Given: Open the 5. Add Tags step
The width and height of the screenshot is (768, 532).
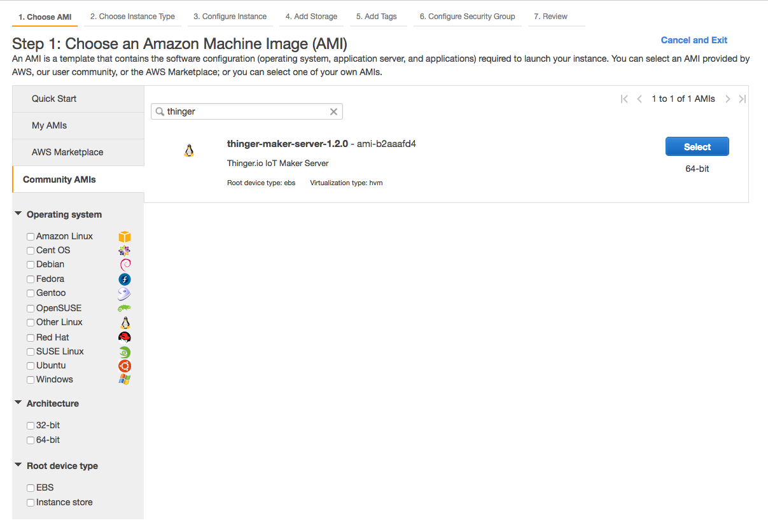Looking at the screenshot, I should click(379, 17).
